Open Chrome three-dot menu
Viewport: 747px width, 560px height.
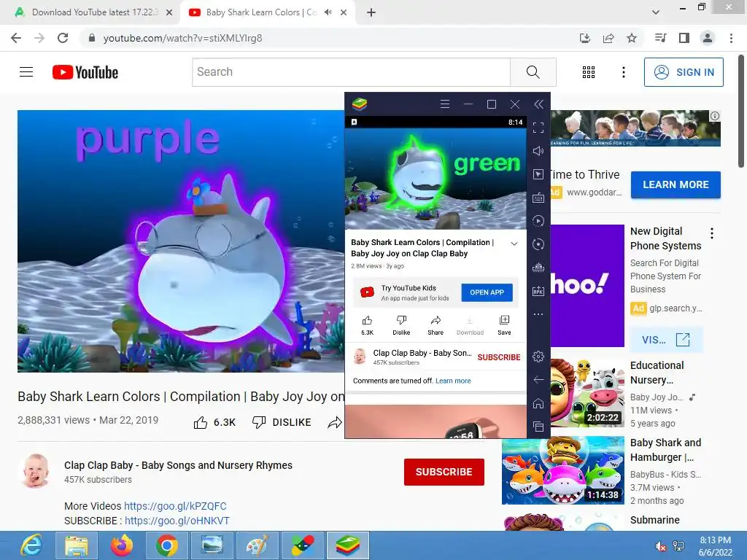coord(731,38)
